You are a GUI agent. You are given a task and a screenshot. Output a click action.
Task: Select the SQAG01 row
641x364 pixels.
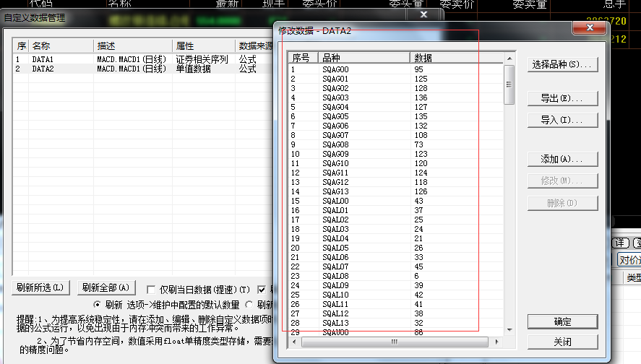(396, 79)
